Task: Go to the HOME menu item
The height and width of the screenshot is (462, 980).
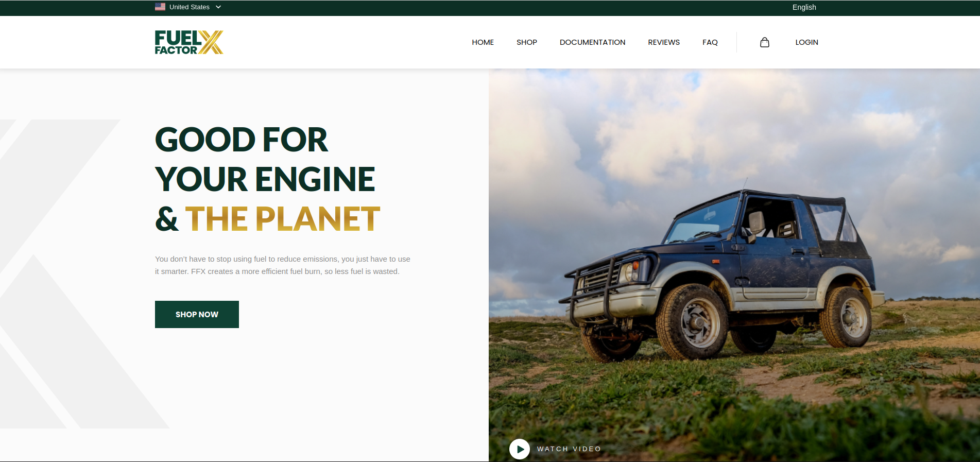Action: click(483, 42)
